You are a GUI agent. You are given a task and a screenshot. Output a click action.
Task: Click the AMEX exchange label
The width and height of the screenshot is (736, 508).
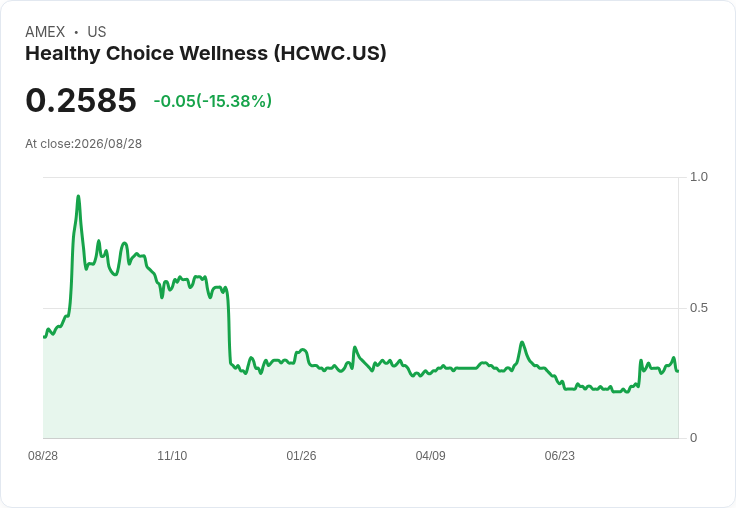(x=45, y=32)
